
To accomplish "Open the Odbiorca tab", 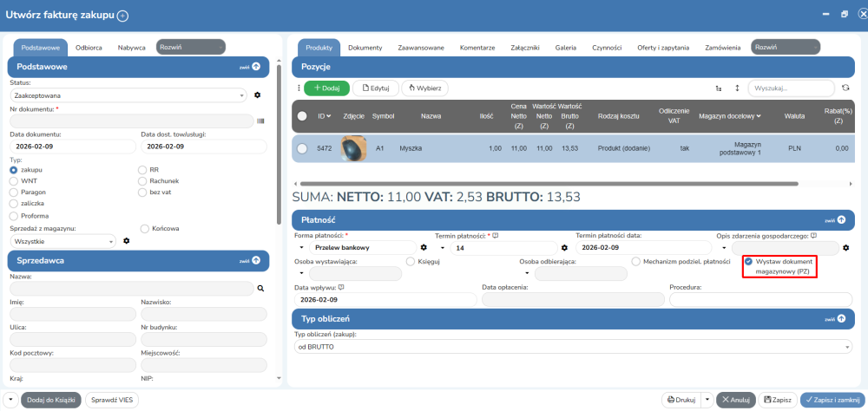I will [x=90, y=47].
